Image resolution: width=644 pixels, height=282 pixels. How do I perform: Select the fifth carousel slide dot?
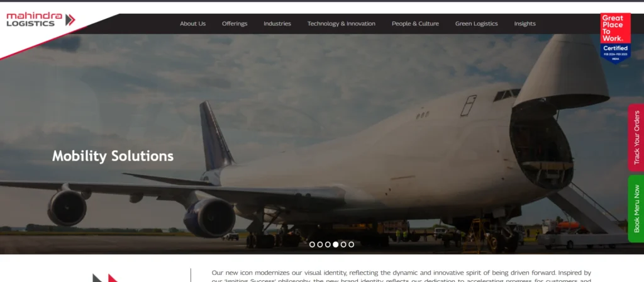pos(343,244)
